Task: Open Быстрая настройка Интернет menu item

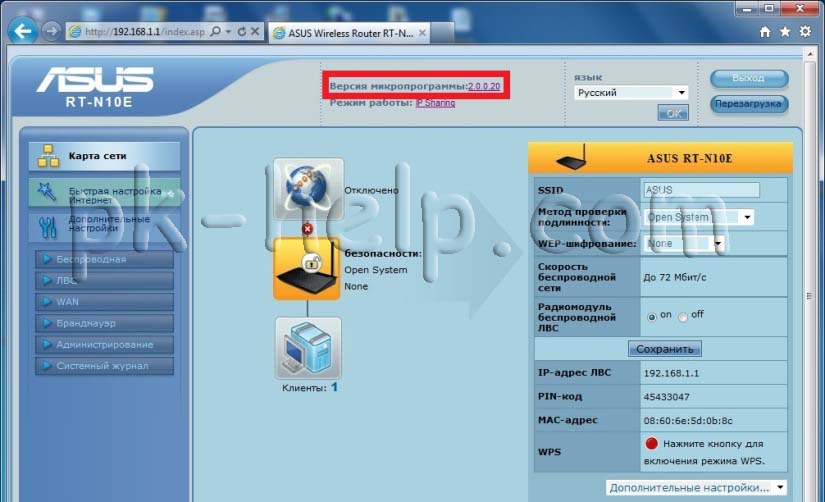Action: pos(104,193)
